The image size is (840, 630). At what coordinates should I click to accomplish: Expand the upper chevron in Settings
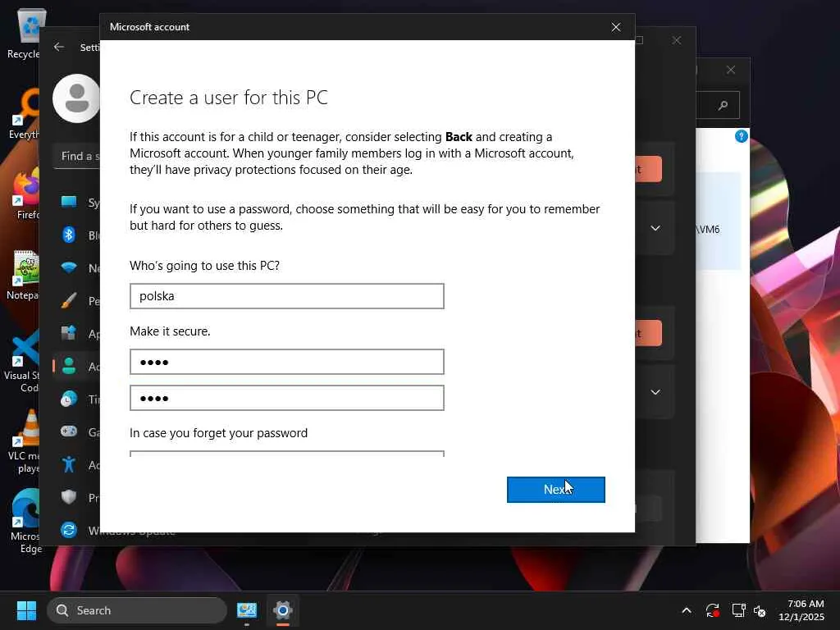pyautogui.click(x=655, y=228)
